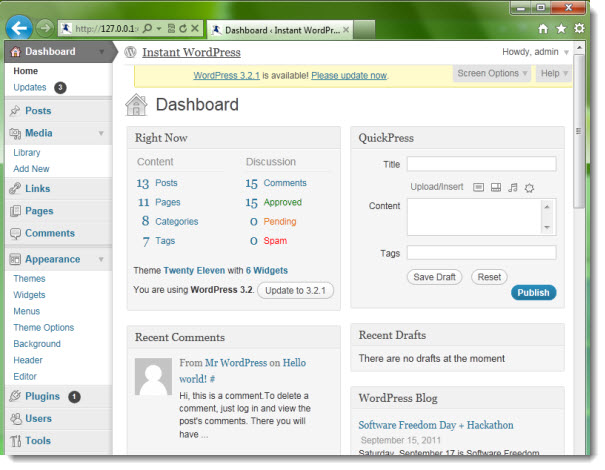Open Menus under Appearance
Image resolution: width=605 pixels, height=470 pixels.
coord(27,311)
